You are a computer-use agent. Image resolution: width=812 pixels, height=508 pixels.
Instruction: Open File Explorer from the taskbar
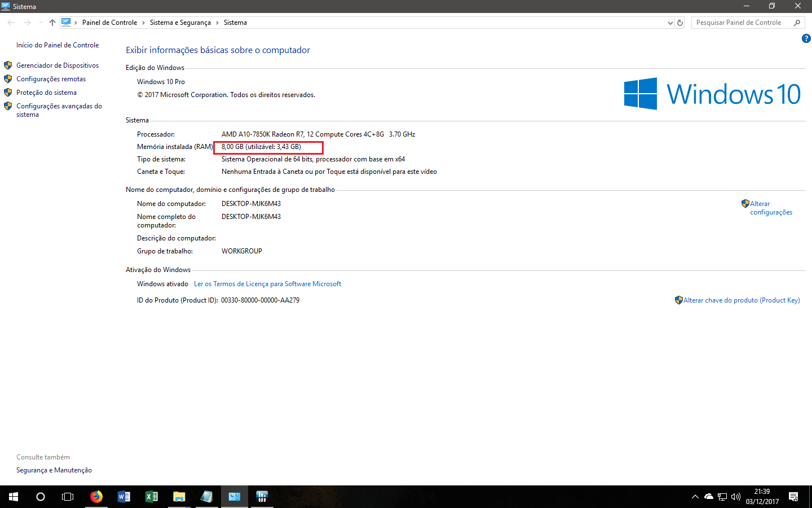click(179, 497)
